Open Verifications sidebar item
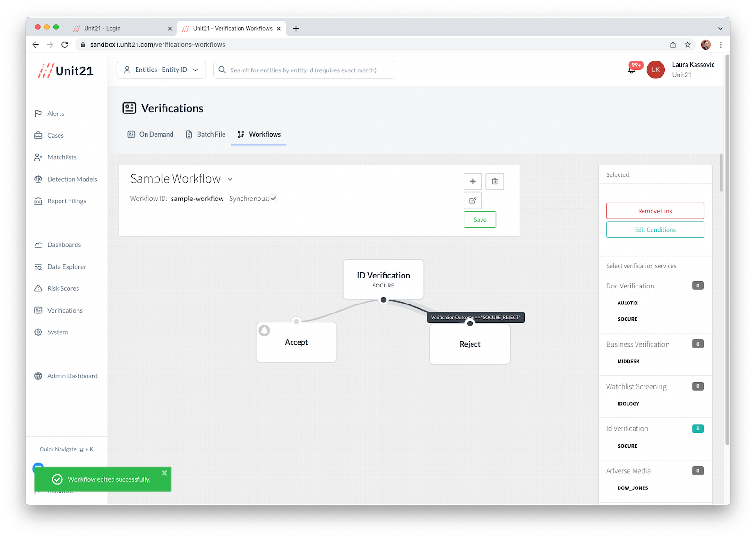756x539 pixels. [x=58, y=310]
